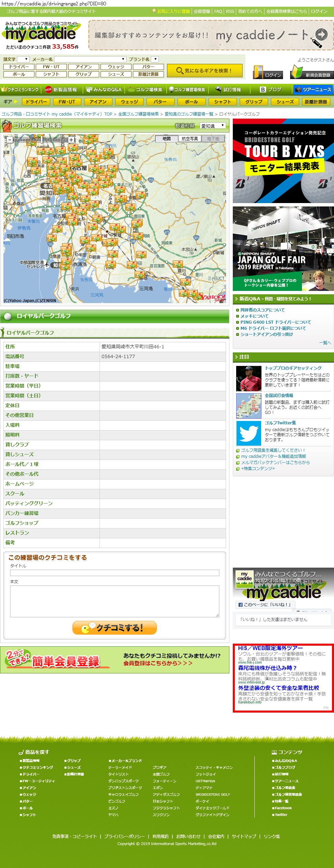Click the Yahoo Japan map logo
Image resolution: width=334 pixels, height=868 pixels.
click(x=212, y=297)
